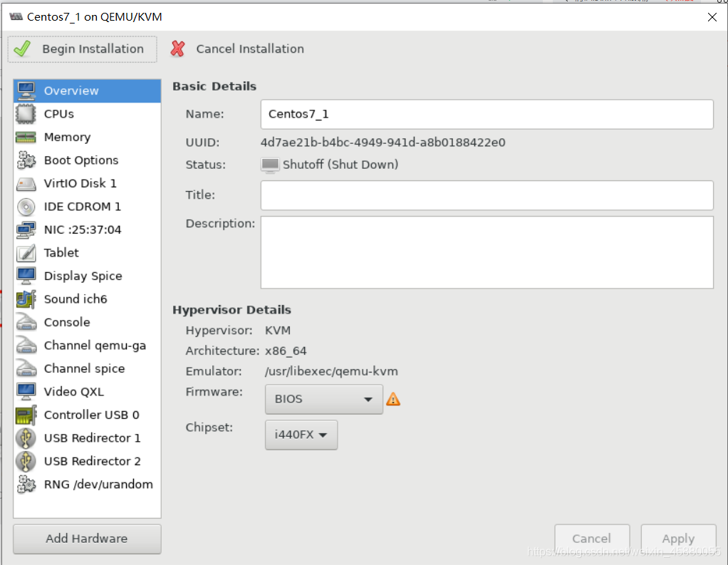Click the Tablet device icon

point(26,253)
